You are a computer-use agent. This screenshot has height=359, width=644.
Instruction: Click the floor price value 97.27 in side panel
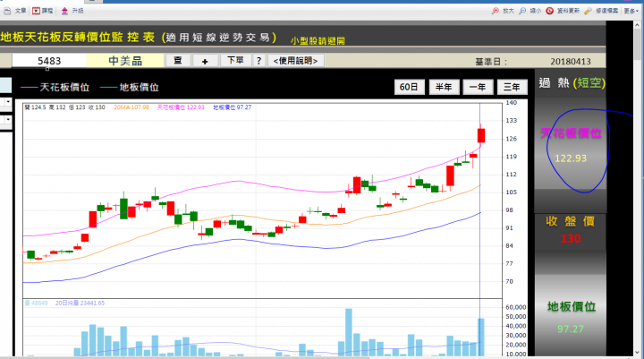[x=571, y=329]
